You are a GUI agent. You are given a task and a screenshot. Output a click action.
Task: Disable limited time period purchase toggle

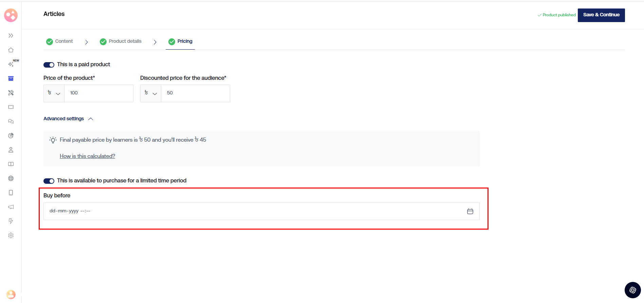pos(49,181)
